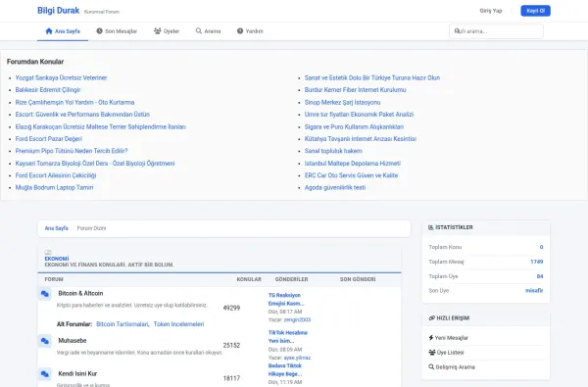
Task: Click the forum icon next to Bitcoin & Altcoin
Action: tap(45, 294)
